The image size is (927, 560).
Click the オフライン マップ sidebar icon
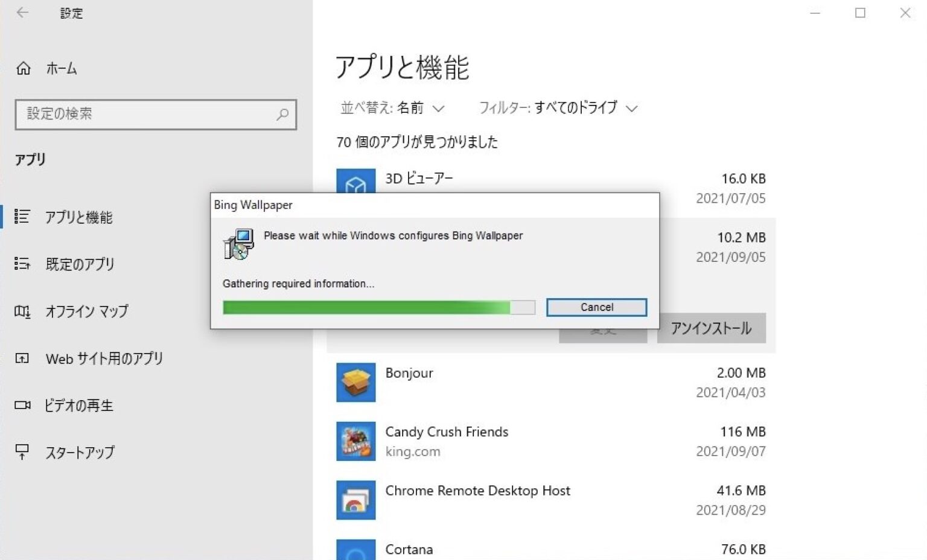22,312
